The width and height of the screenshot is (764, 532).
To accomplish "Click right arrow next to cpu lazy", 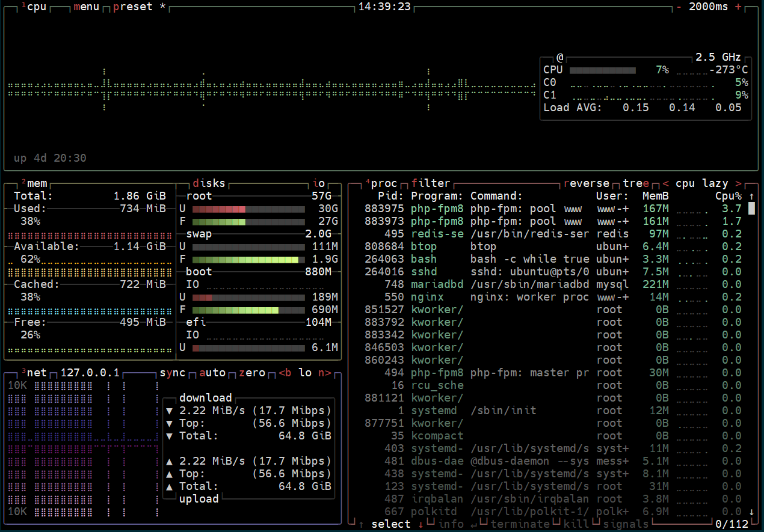I will coord(738,183).
